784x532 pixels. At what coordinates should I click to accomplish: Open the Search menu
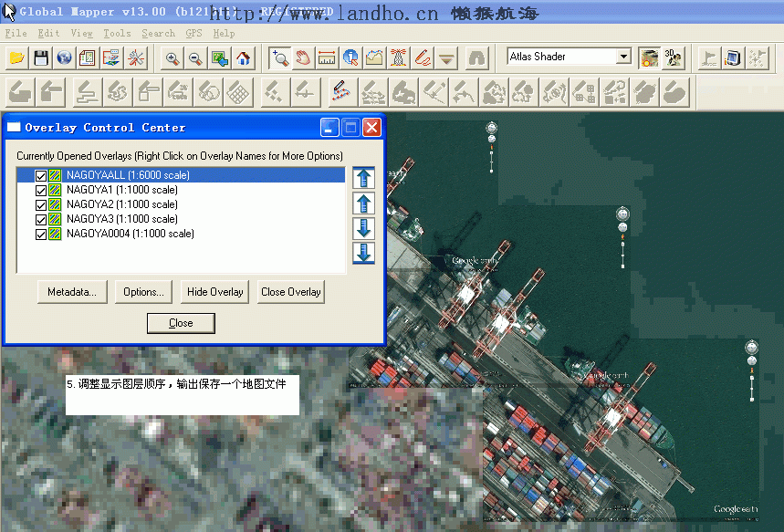[x=158, y=34]
